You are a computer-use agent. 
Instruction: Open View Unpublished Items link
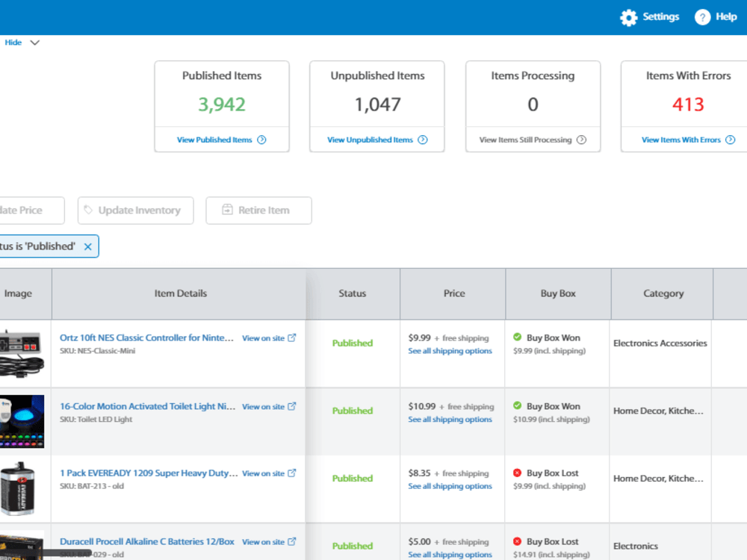coord(370,140)
